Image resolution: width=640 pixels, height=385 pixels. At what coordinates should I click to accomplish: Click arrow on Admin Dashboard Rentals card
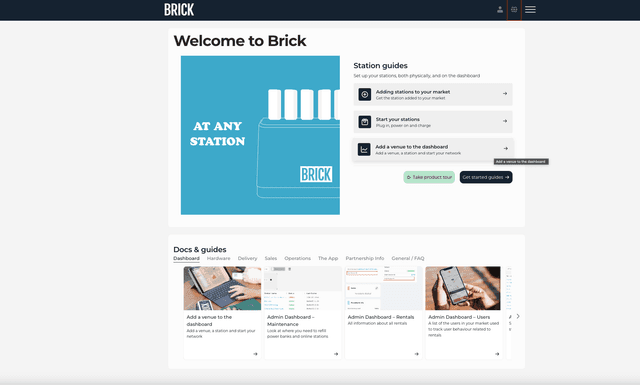(416, 354)
